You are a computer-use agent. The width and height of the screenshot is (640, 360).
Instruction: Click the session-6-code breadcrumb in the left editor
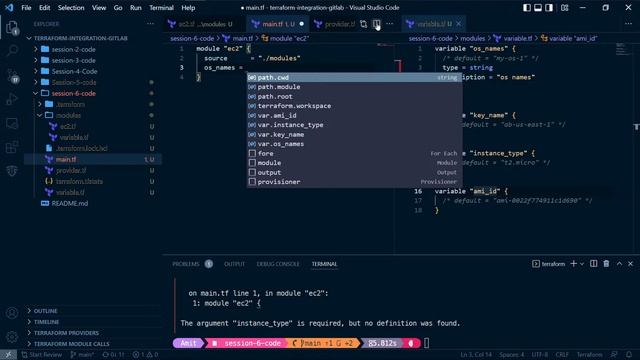click(192, 38)
